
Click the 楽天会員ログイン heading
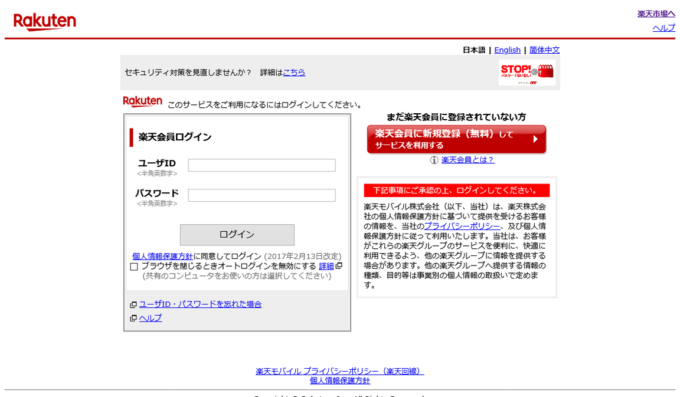[x=175, y=138]
